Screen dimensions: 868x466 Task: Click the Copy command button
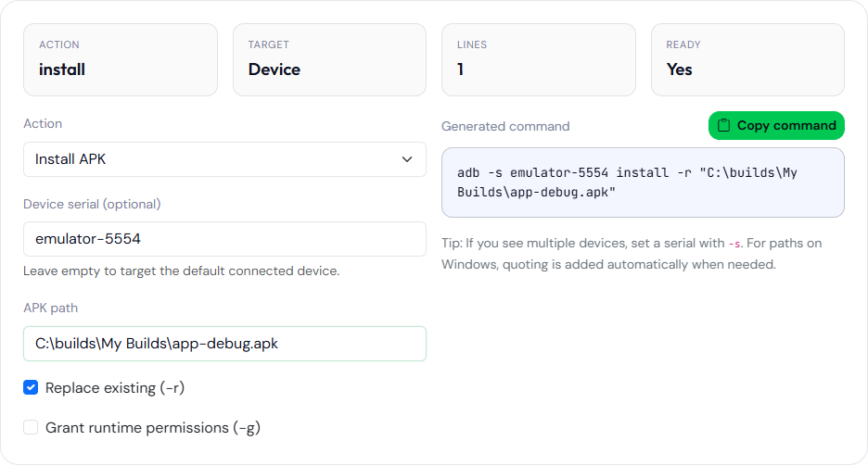[x=776, y=125]
